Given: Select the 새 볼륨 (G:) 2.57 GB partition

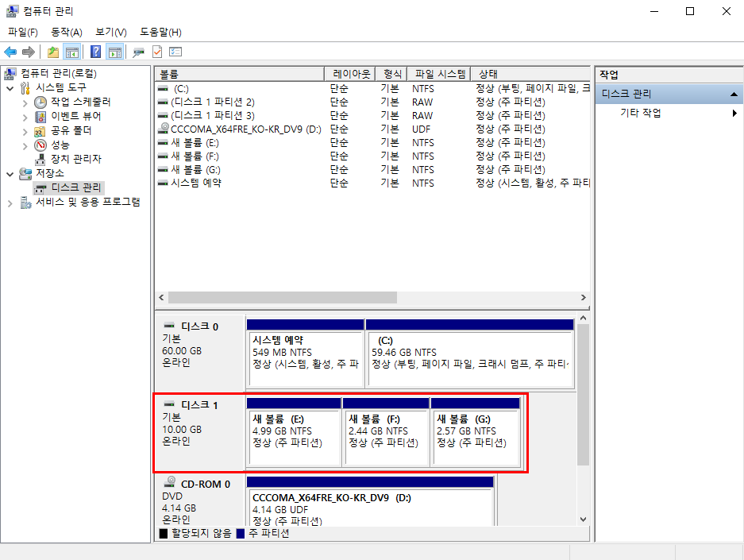Looking at the screenshot, I should (x=476, y=432).
